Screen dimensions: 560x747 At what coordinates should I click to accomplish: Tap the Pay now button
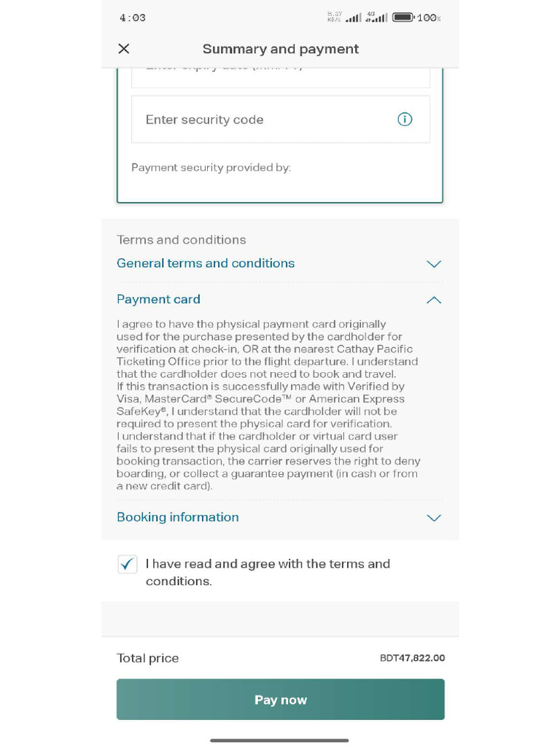[x=281, y=700]
